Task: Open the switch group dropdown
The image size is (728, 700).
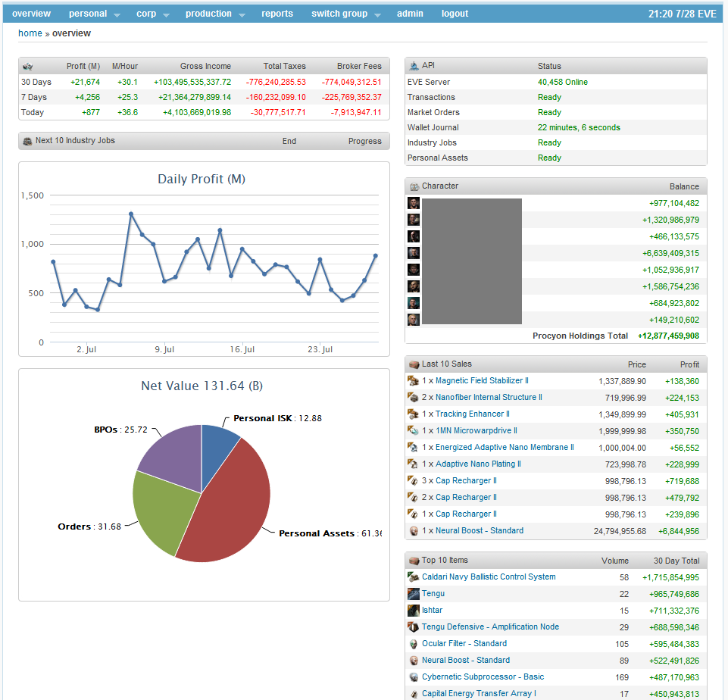Action: tap(345, 14)
